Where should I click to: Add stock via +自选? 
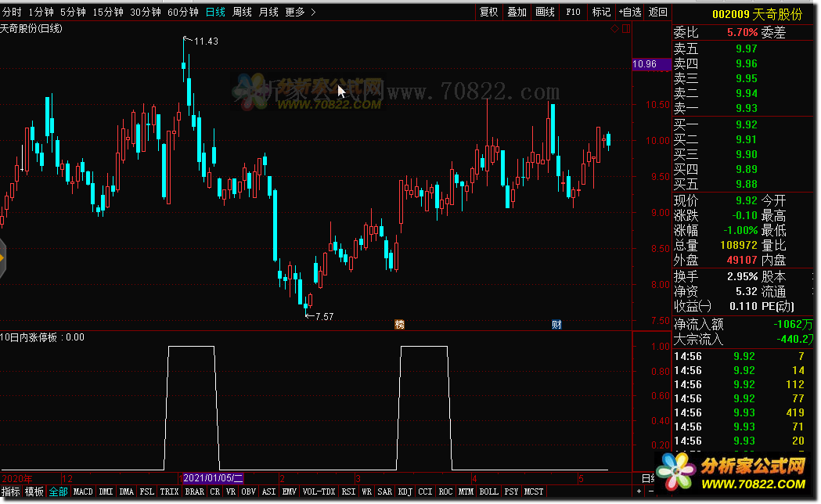pos(630,12)
